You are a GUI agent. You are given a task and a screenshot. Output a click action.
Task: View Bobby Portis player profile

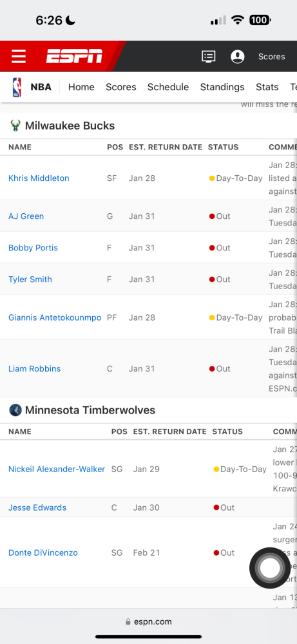tap(33, 248)
